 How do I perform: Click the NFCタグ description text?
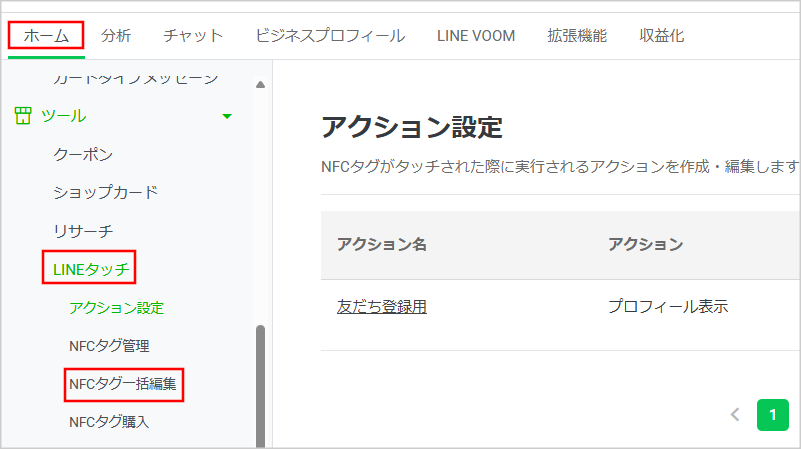pyautogui.click(x=560, y=167)
